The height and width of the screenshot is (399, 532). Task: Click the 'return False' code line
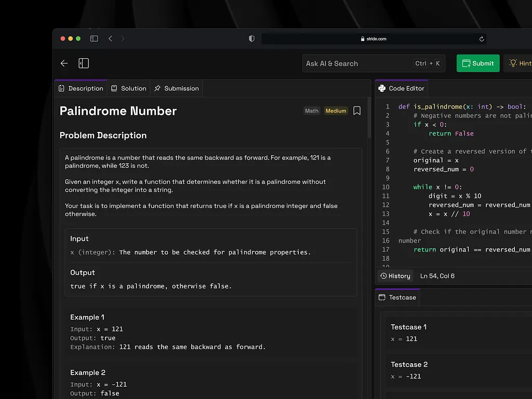(x=451, y=134)
